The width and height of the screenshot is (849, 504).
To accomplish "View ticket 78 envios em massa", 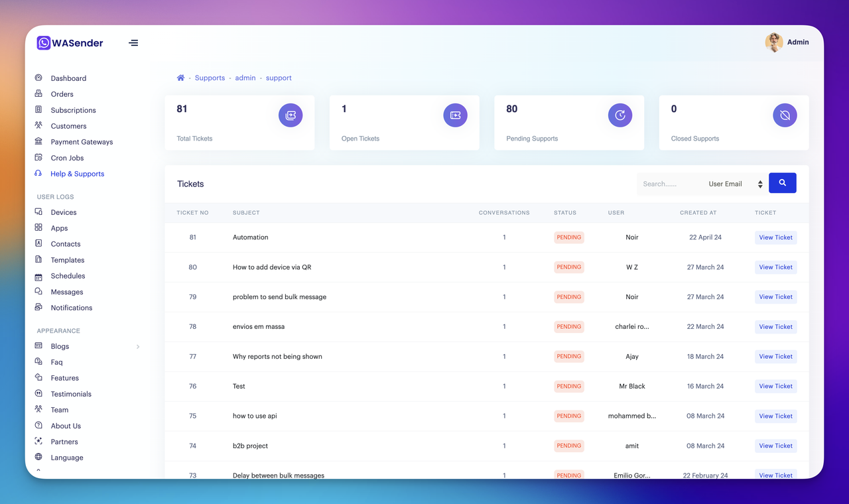I will click(x=775, y=327).
